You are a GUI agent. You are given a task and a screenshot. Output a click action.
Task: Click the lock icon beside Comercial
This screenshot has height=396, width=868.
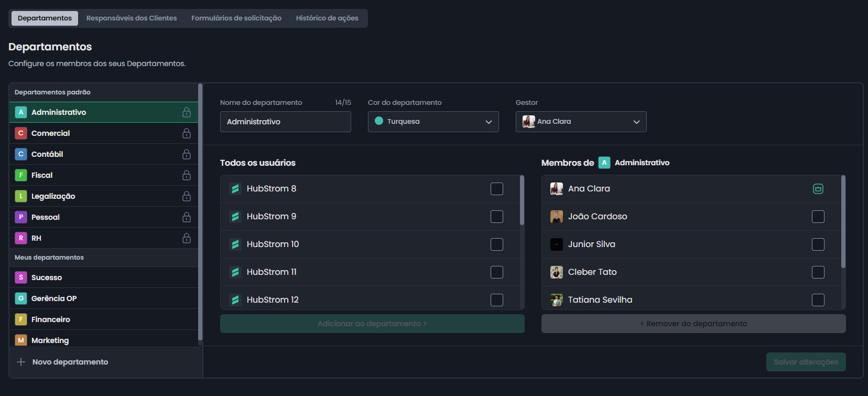click(x=186, y=133)
